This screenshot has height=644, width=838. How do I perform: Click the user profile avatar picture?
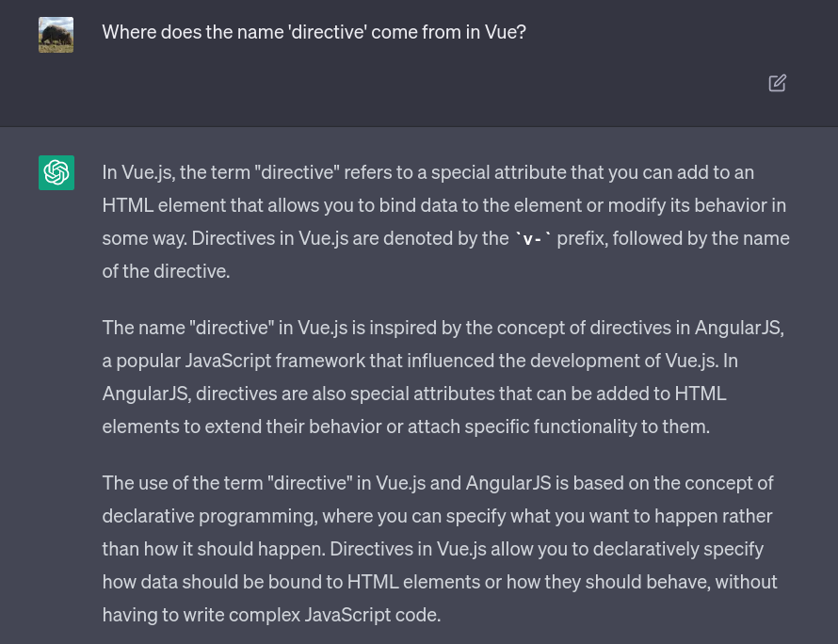point(56,35)
